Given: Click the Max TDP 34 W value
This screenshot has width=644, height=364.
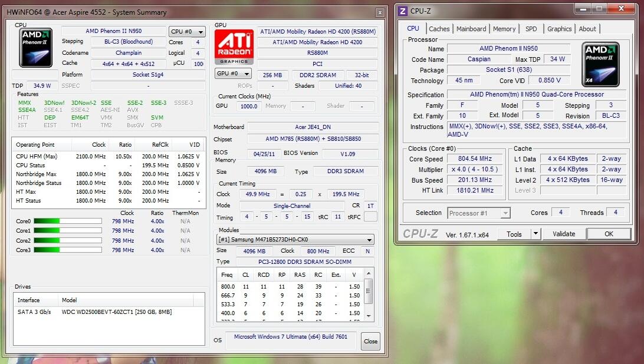Looking at the screenshot, I should [557, 59].
